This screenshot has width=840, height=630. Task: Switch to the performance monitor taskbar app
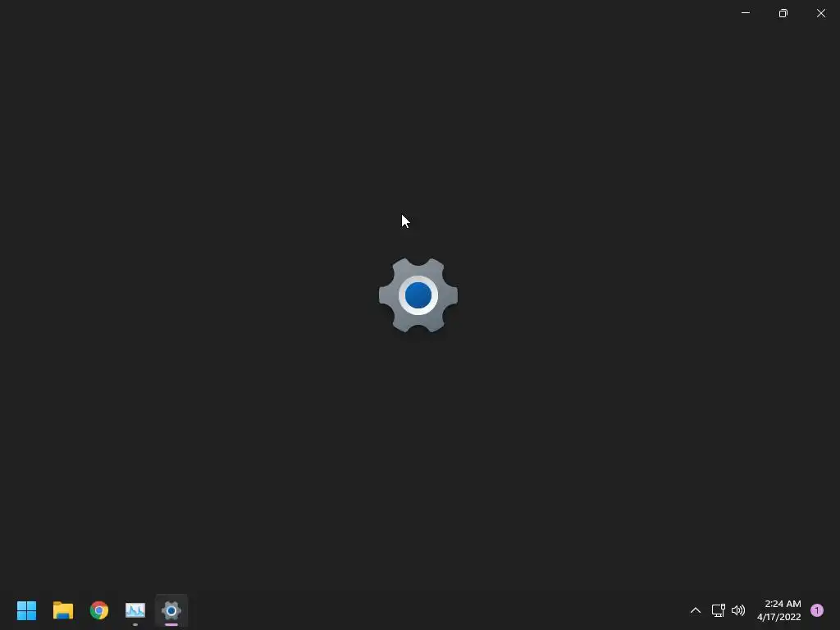click(135, 610)
